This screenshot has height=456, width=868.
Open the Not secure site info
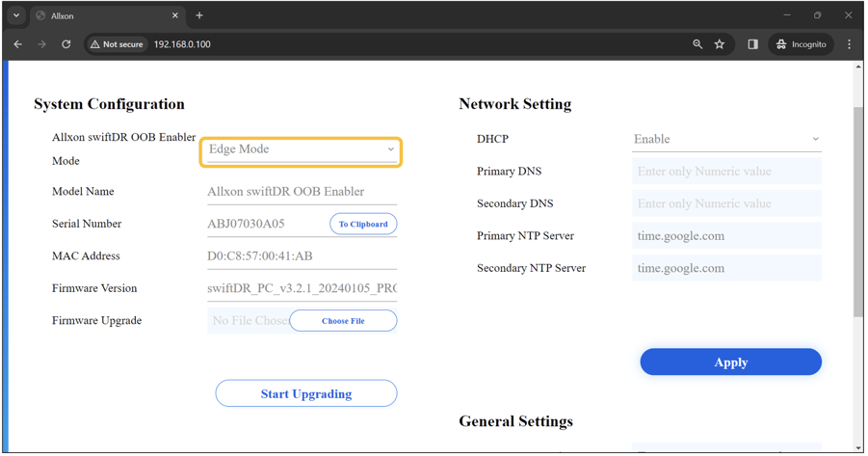(x=117, y=44)
